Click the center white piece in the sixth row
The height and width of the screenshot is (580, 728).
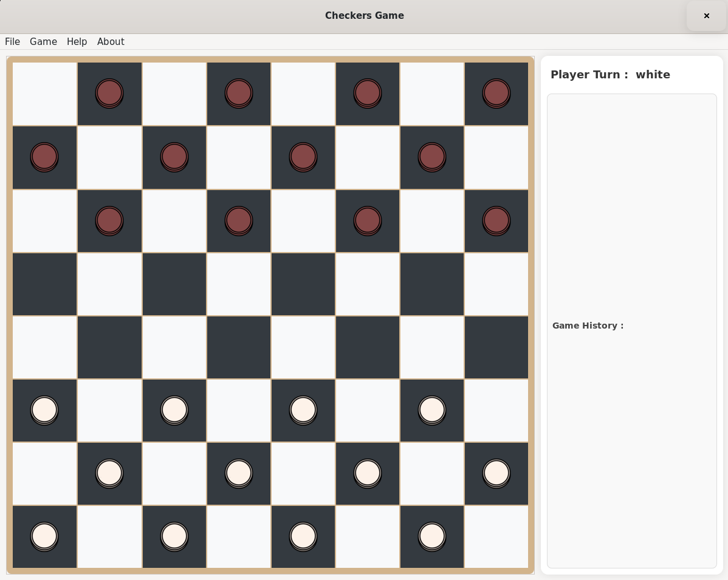(x=303, y=410)
